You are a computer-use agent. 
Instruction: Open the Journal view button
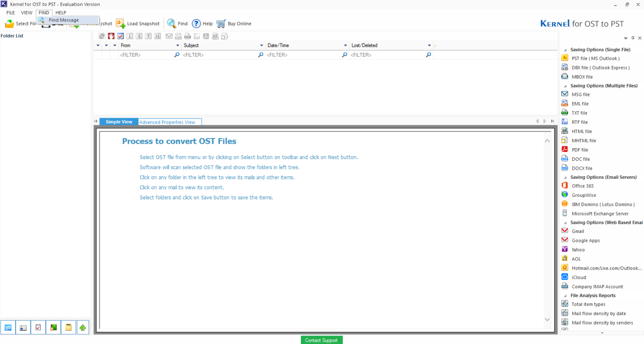53,328
